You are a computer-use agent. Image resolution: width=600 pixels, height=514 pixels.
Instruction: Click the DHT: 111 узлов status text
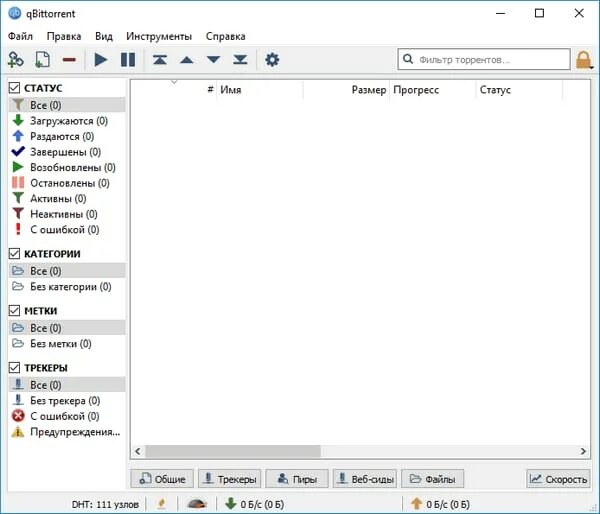point(105,504)
